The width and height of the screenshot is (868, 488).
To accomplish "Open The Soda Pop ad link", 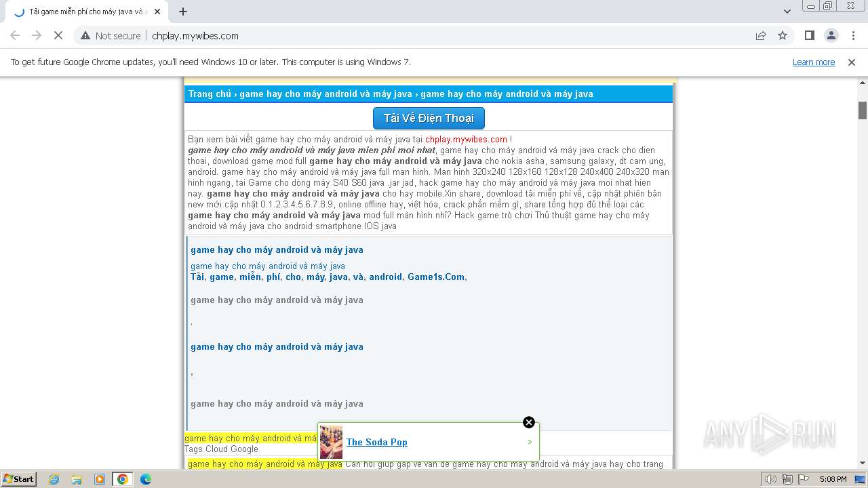I will point(377,442).
